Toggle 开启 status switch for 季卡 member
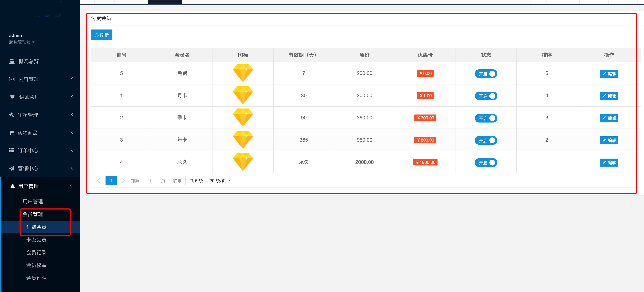The width and height of the screenshot is (644, 292). coord(486,118)
